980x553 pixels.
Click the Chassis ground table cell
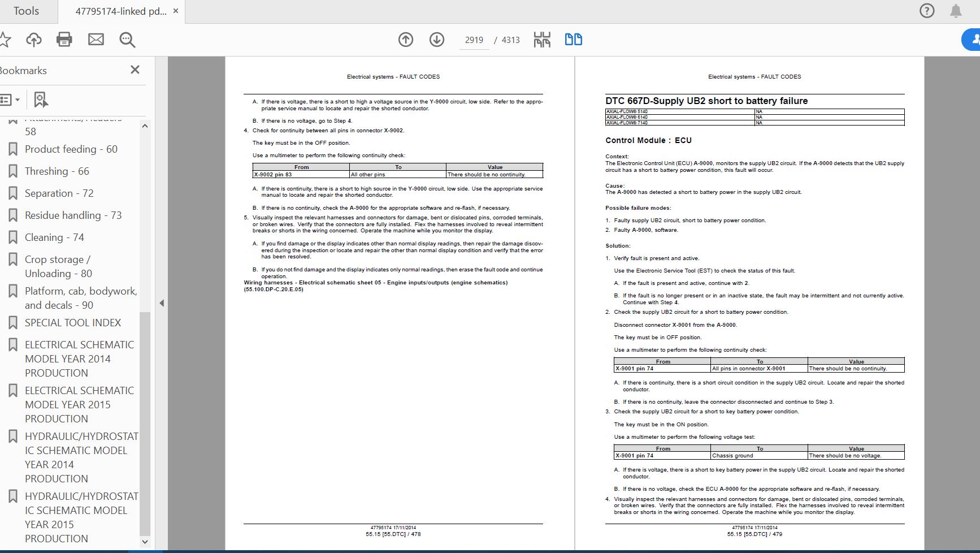click(x=759, y=456)
